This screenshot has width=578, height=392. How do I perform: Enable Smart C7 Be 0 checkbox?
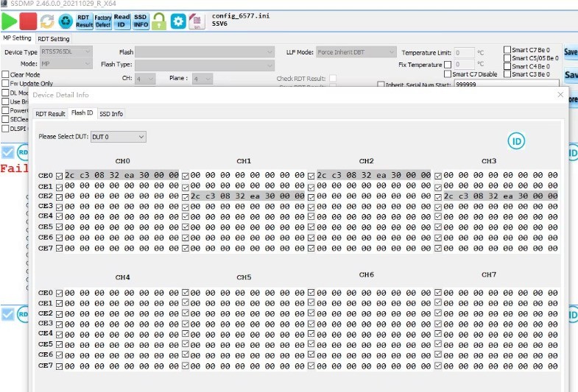click(507, 50)
